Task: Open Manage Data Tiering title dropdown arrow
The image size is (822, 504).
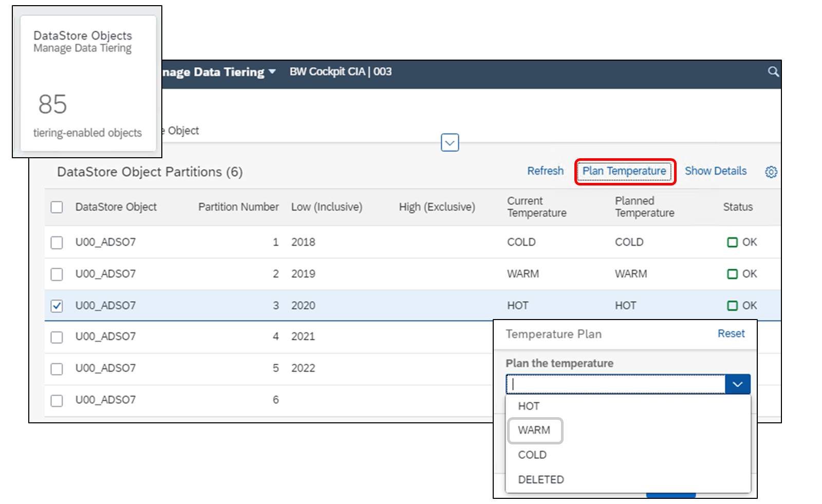Action: [272, 71]
